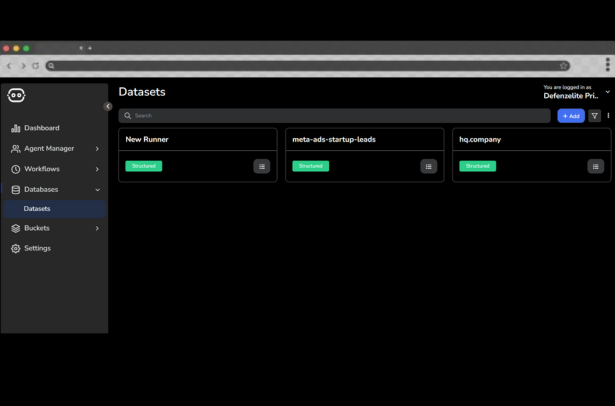Click the Structured tag on hq.company
The width and height of the screenshot is (615, 406).
click(477, 166)
